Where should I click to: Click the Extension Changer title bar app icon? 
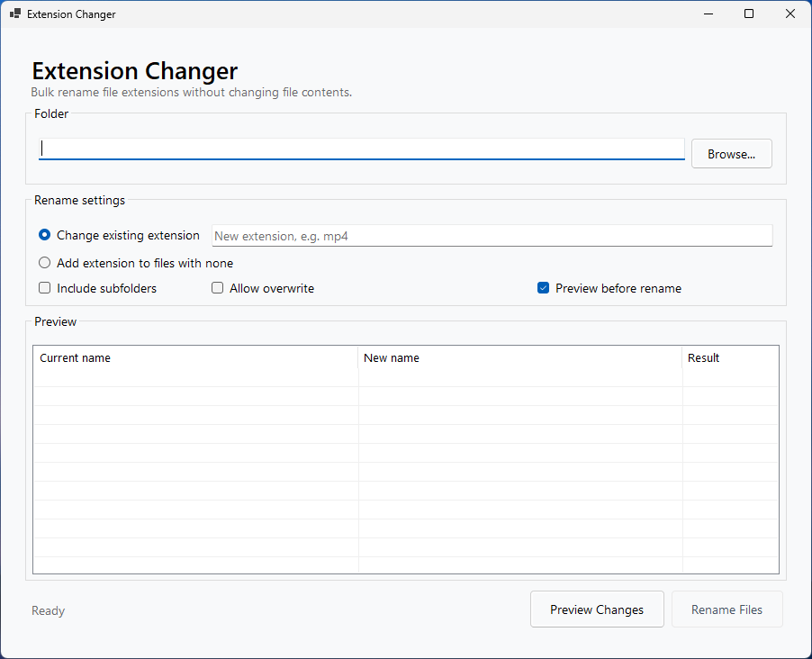[x=15, y=14]
